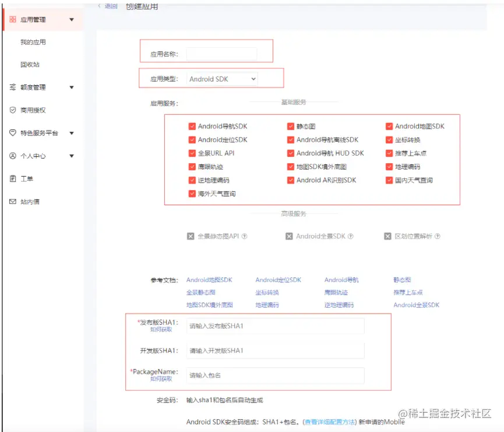The height and width of the screenshot is (432, 504).
Task: Expand the 额度管理 menu arrow
Action: point(72,87)
